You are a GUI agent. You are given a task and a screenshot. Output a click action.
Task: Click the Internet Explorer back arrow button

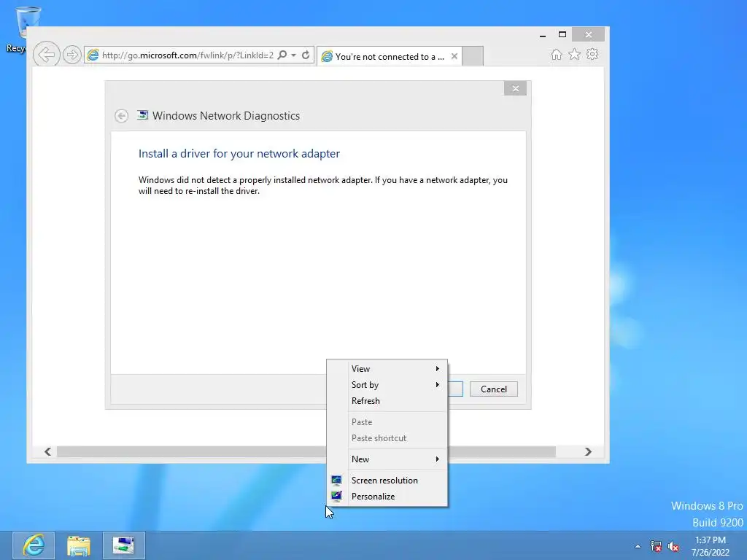pos(46,54)
